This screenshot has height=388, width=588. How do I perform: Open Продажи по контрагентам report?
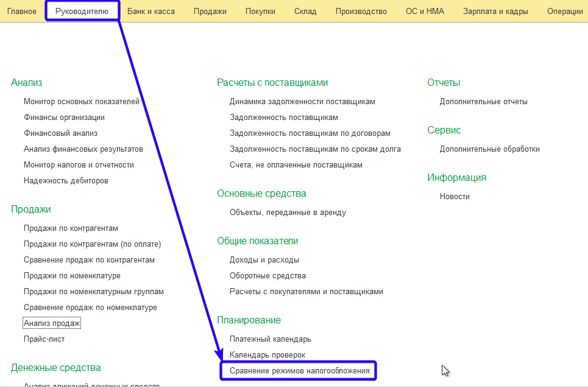coord(71,228)
